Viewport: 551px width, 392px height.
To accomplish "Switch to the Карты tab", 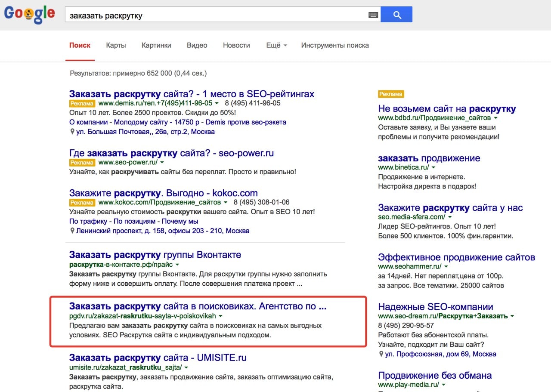I will pyautogui.click(x=116, y=45).
